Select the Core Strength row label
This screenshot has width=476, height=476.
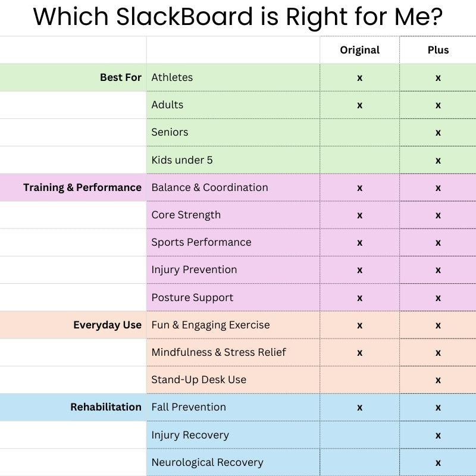pos(186,215)
